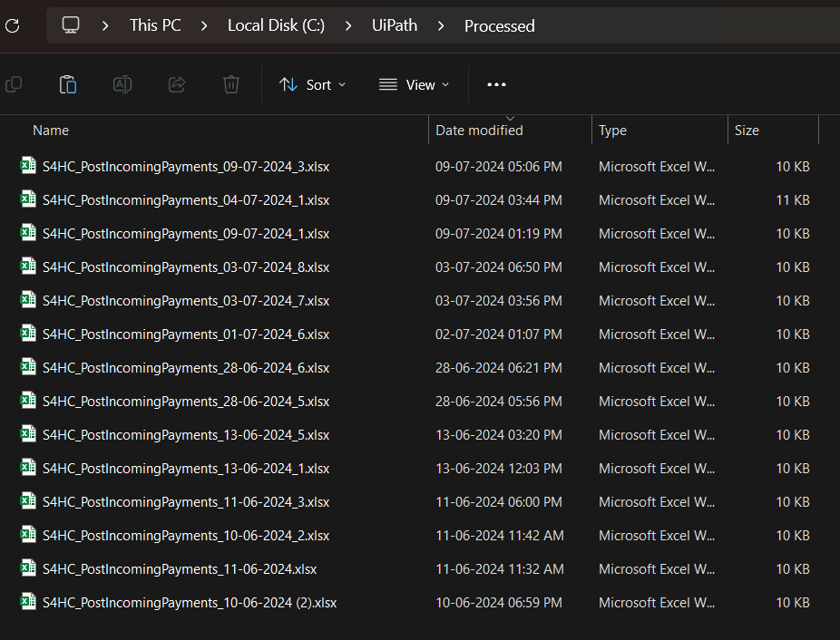The width and height of the screenshot is (840, 640).
Task: Click date 09-07-2024 05:06 PM
Action: click(x=499, y=167)
